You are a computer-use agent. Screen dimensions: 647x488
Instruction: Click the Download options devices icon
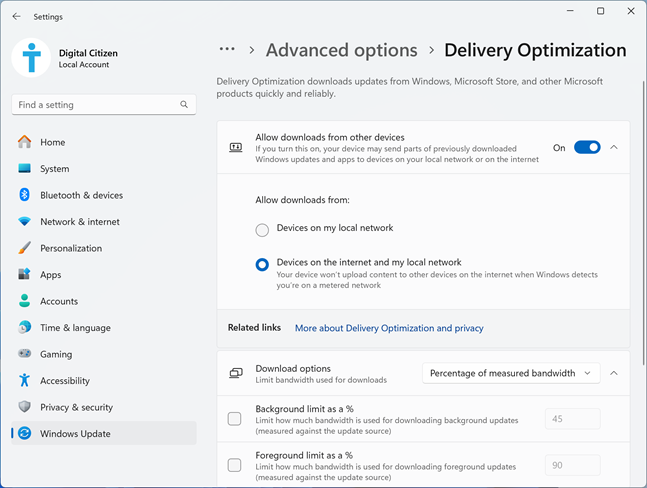click(236, 373)
